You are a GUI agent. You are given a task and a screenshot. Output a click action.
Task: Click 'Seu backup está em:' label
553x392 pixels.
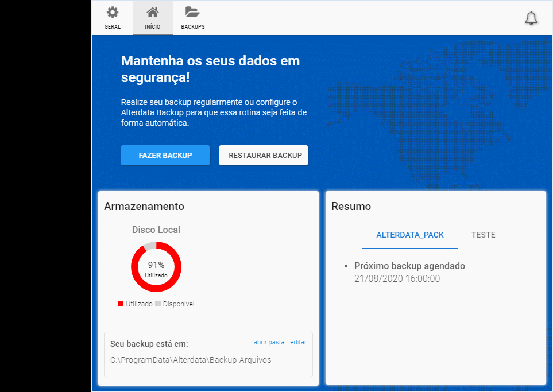(x=149, y=344)
